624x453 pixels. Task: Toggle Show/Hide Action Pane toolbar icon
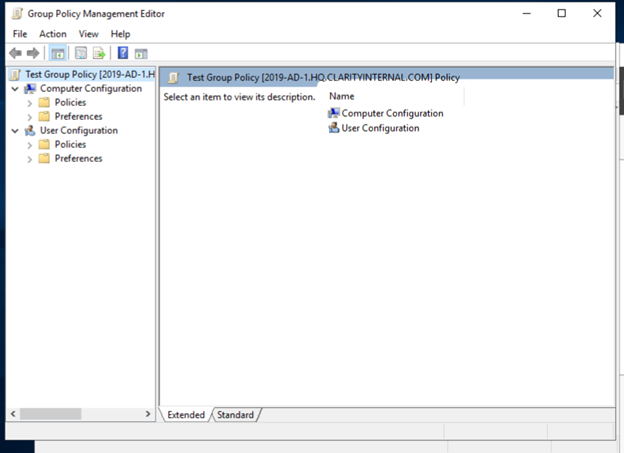tap(141, 53)
